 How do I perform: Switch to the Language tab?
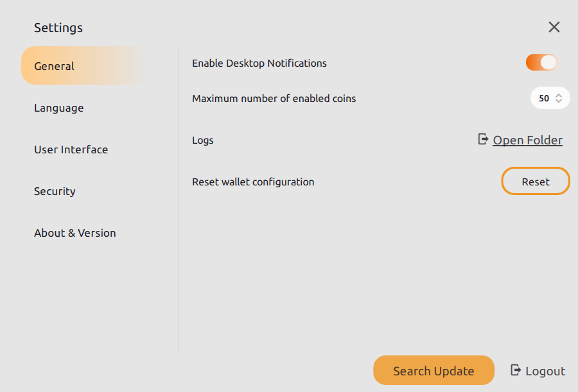pos(59,108)
